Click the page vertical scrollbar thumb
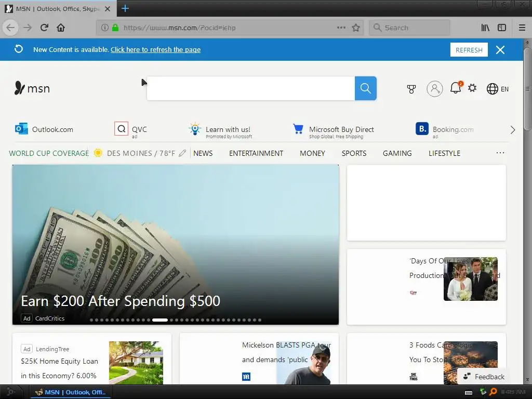 527,89
